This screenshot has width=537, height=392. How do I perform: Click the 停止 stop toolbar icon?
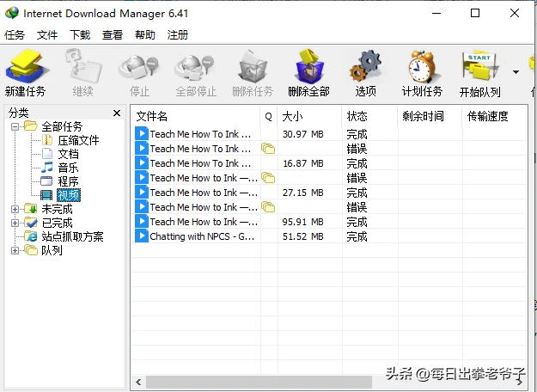click(138, 67)
